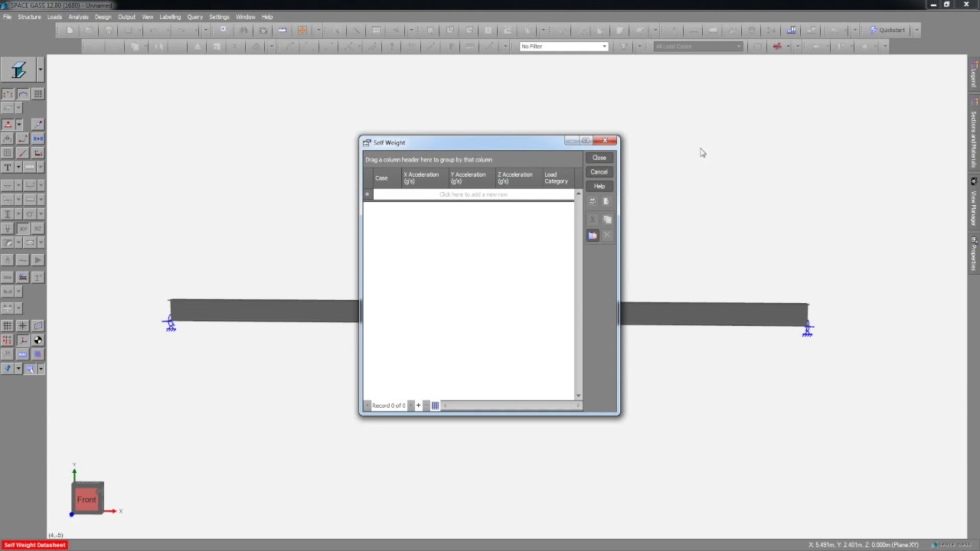Viewport: 980px width, 551px height.
Task: Open the Loads menu
Action: 54,17
